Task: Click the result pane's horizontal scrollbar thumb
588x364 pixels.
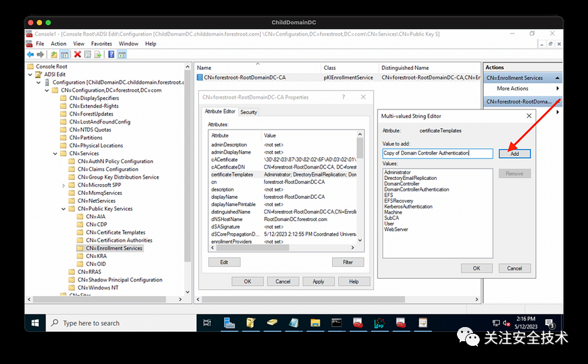Action: point(303,300)
